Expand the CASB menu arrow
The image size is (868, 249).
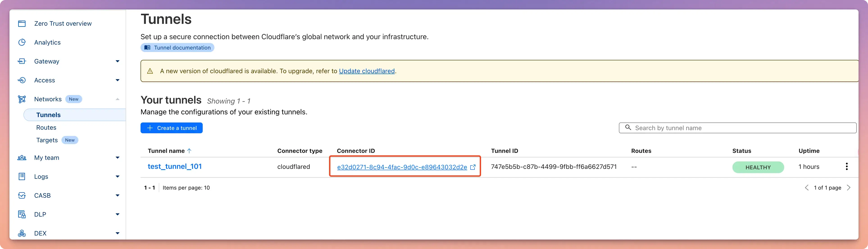(118, 195)
